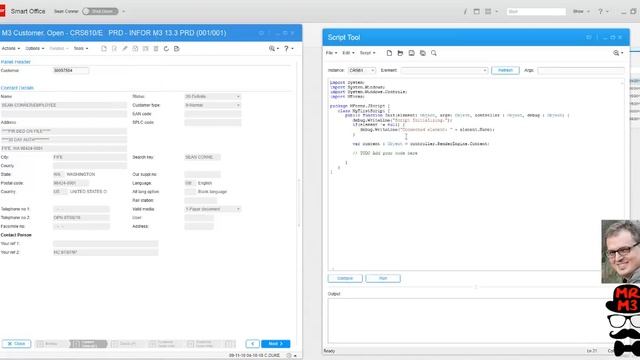This screenshot has width=640, height=360.
Task: Click the window layout icon in top bar
Action: click(x=476, y=11)
